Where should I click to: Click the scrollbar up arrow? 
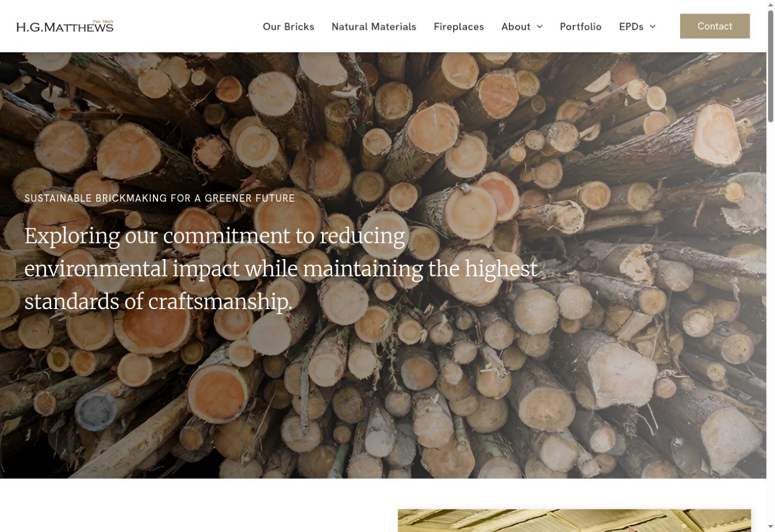tap(770, 5)
